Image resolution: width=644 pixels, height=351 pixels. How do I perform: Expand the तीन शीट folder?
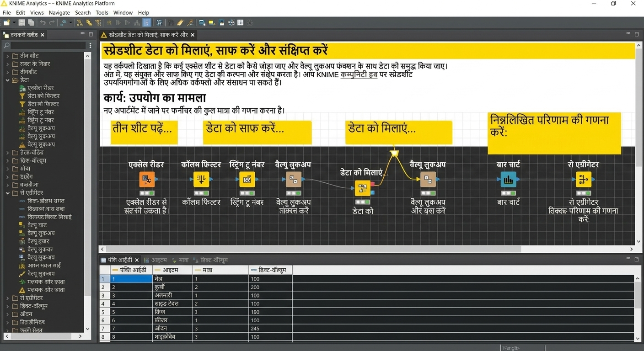(x=7, y=56)
